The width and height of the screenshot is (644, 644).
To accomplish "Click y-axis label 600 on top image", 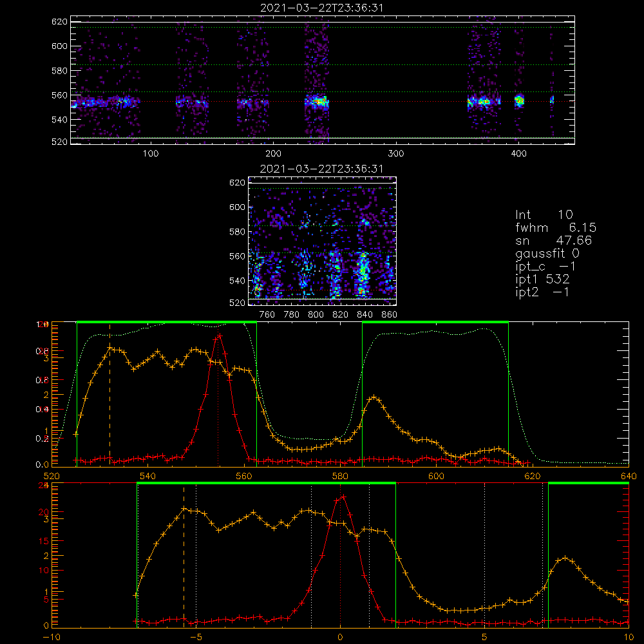I will point(59,46).
